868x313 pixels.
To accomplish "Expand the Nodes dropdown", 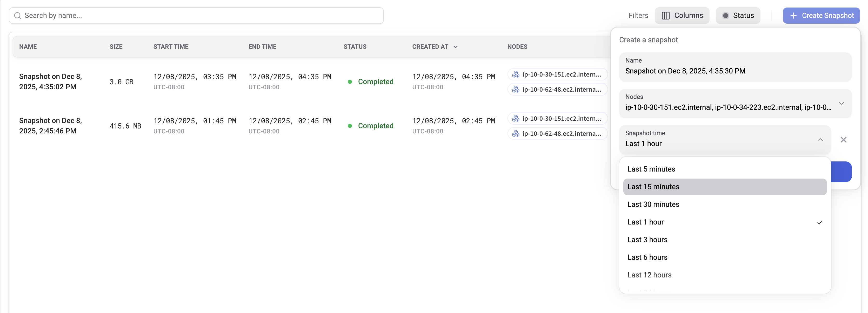I will (841, 103).
